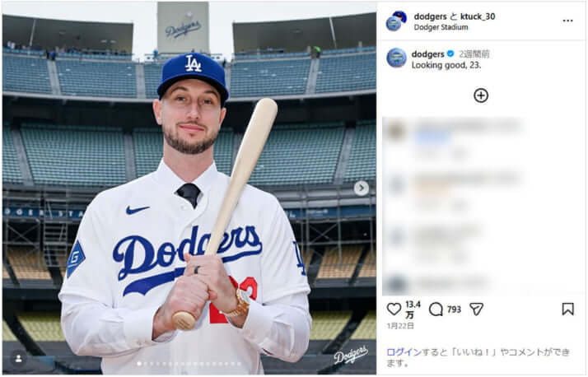The width and height of the screenshot is (588, 377).
Task: Click the dodgers avatar beside the caption
Action: (396, 58)
